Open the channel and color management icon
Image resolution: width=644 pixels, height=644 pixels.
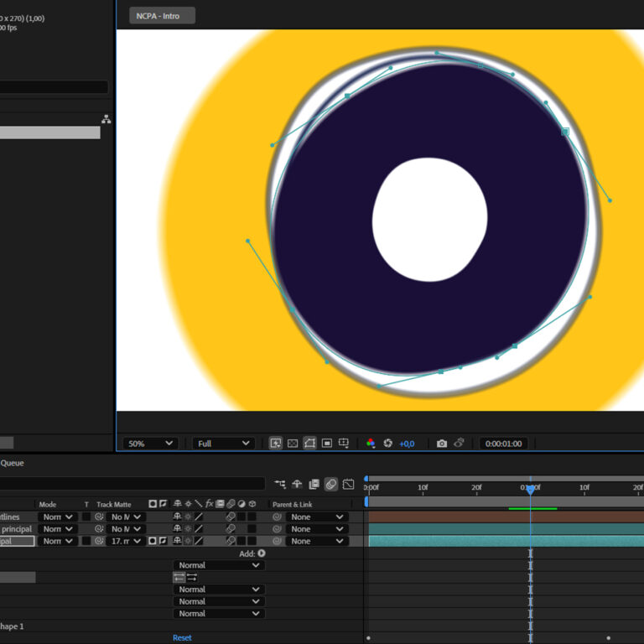[x=371, y=444]
